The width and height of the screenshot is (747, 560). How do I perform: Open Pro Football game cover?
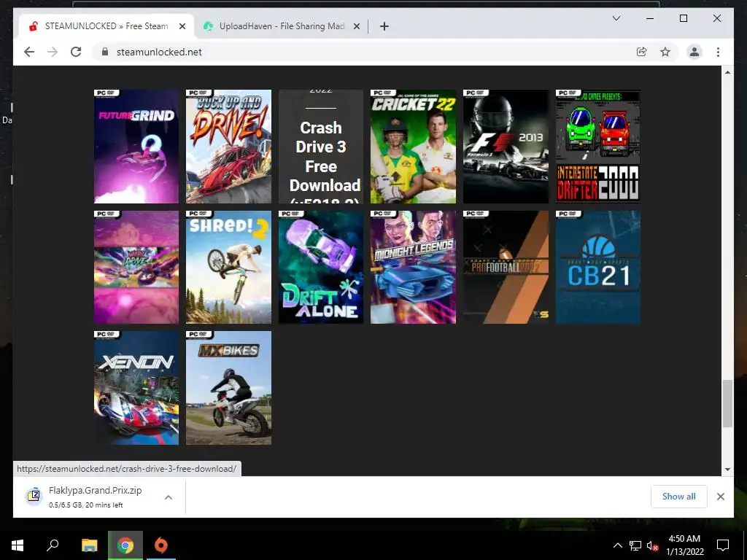tap(506, 267)
